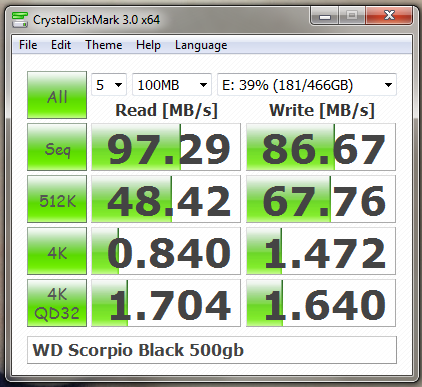Open the drive selection dropdown showing E: 39%
Screen dimensions: 422x387
tap(307, 85)
